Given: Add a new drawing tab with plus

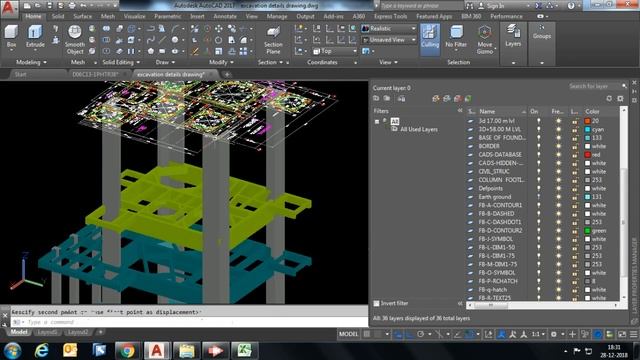Looking at the screenshot, I should point(227,74).
